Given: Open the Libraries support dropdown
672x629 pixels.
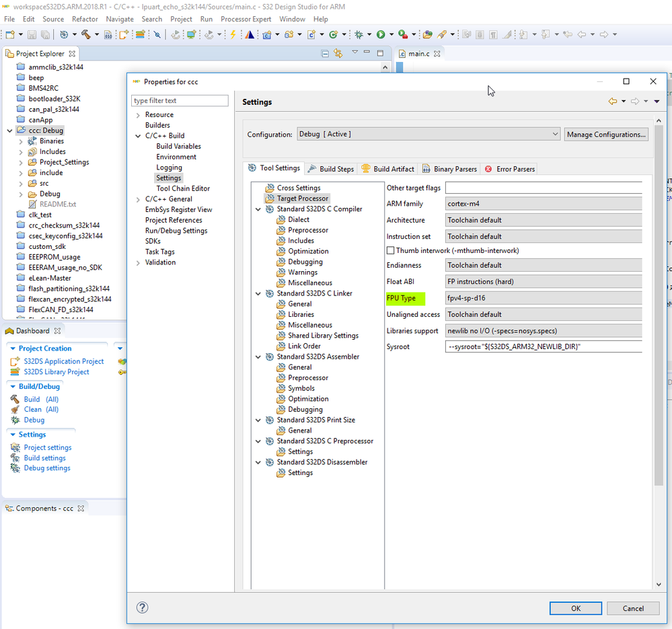Looking at the screenshot, I should point(544,331).
